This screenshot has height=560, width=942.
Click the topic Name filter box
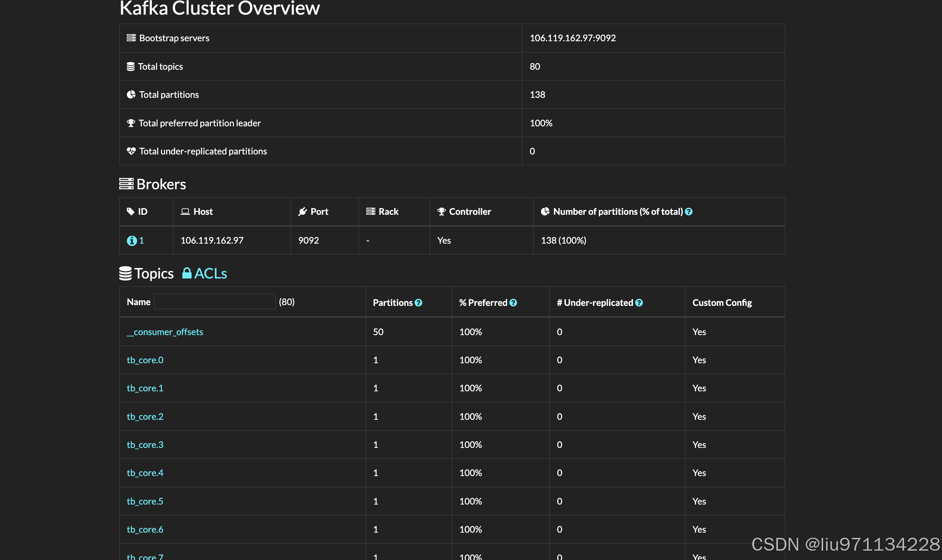point(214,301)
